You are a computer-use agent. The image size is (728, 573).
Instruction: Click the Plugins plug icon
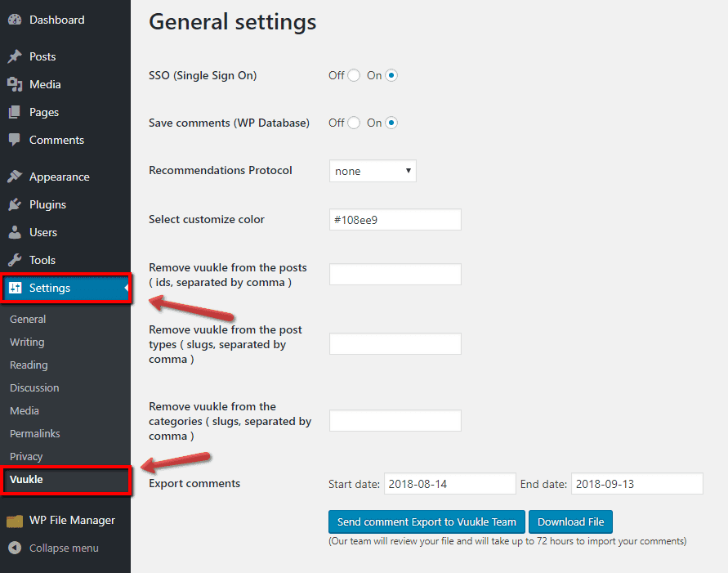(x=15, y=205)
